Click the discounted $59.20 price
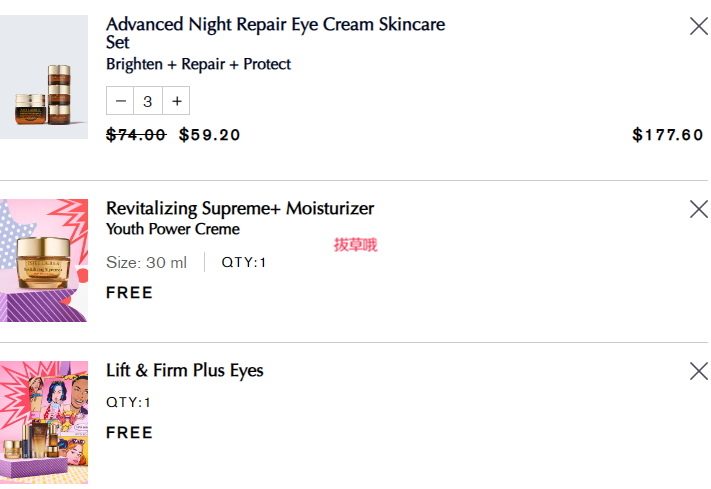This screenshot has height=489, width=711. coord(209,135)
